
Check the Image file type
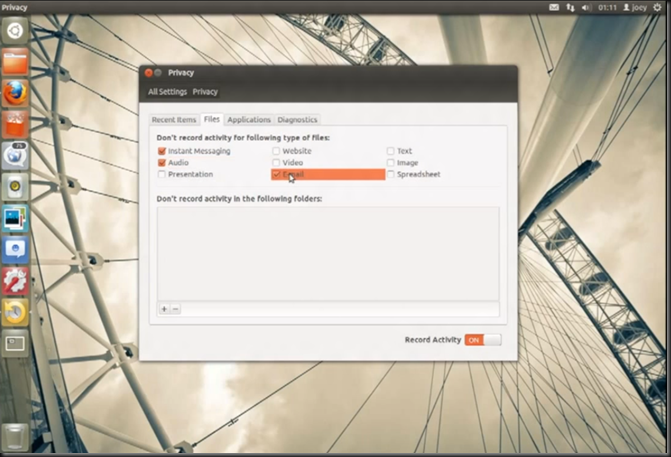point(390,163)
